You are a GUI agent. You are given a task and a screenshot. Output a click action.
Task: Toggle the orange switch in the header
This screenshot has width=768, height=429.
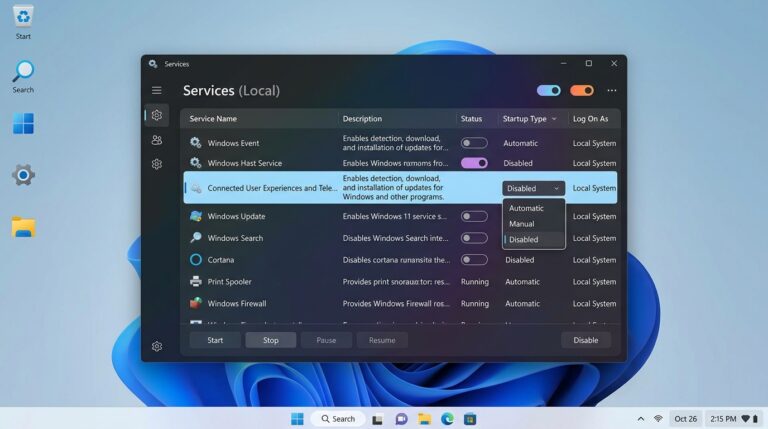(x=582, y=91)
